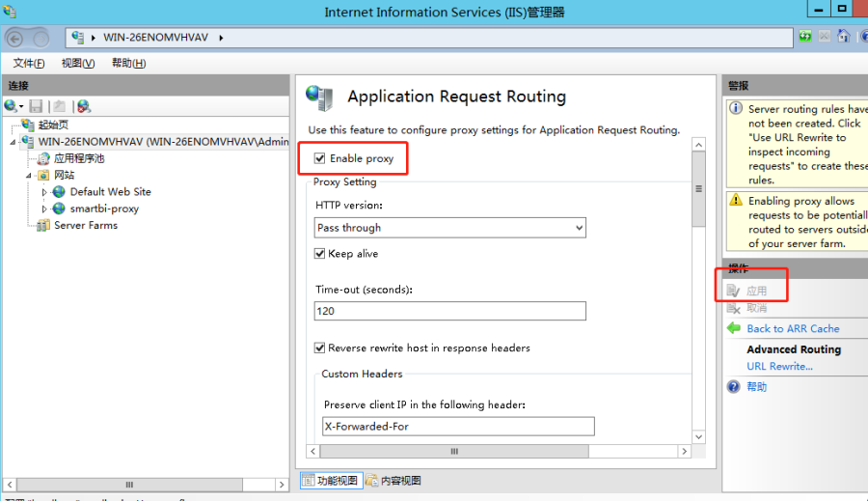This screenshot has height=501, width=868.
Task: Click the Application Request Routing server icon
Action: (319, 97)
